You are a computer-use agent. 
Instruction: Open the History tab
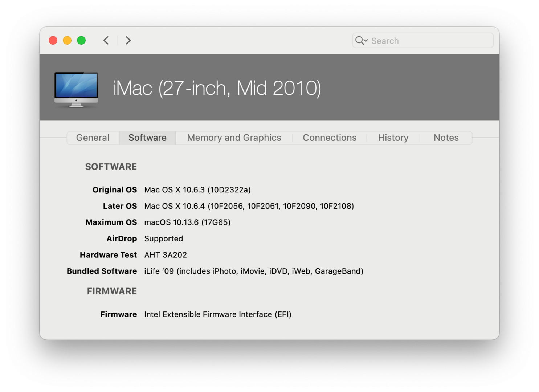[393, 138]
